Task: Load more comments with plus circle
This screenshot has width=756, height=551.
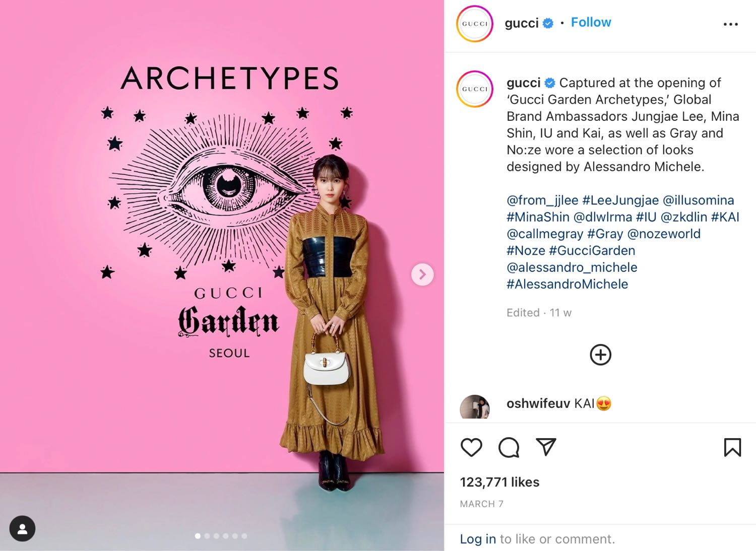Action: click(x=600, y=355)
